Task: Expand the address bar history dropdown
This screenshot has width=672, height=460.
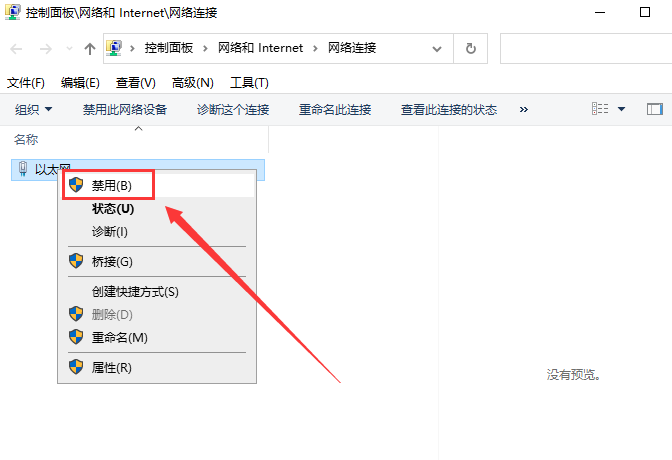Action: point(437,48)
